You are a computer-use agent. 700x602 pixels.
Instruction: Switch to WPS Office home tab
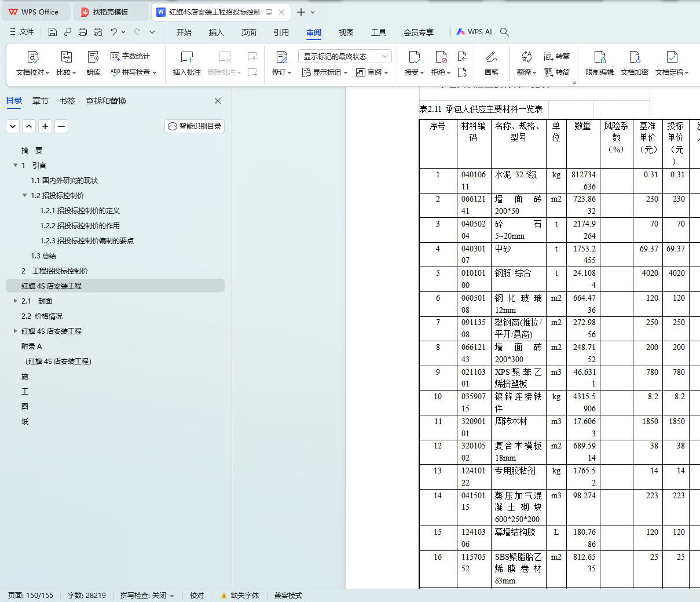pyautogui.click(x=35, y=12)
